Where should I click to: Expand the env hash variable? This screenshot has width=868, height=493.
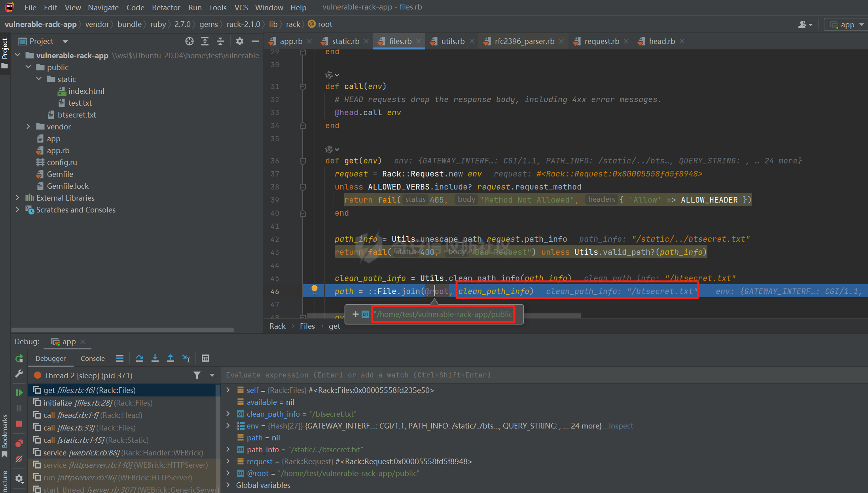(x=228, y=426)
